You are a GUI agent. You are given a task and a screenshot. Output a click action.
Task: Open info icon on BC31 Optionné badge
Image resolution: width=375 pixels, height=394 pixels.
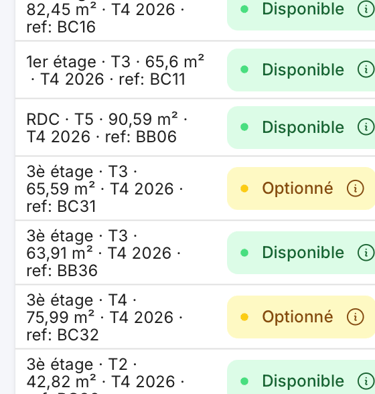coord(355,188)
